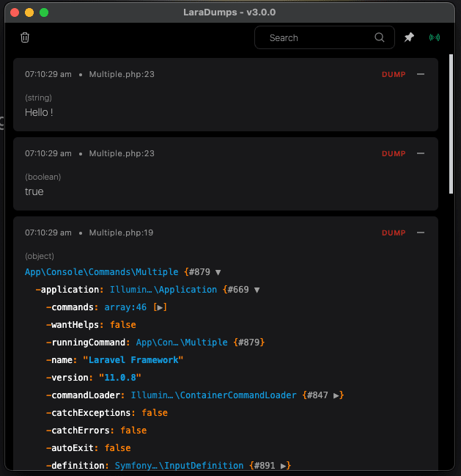This screenshot has height=476, width=461.
Task: Click the DUMP label on string card
Action: pyautogui.click(x=394, y=74)
